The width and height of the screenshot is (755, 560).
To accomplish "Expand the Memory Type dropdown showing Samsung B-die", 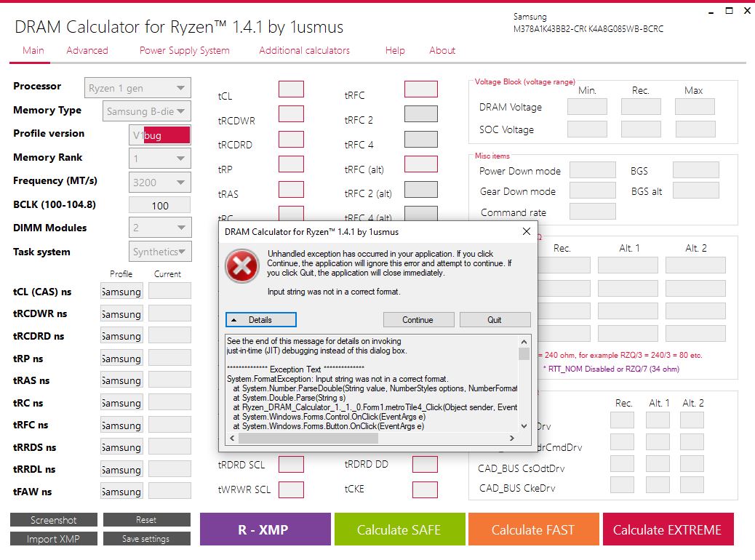I will [x=146, y=111].
